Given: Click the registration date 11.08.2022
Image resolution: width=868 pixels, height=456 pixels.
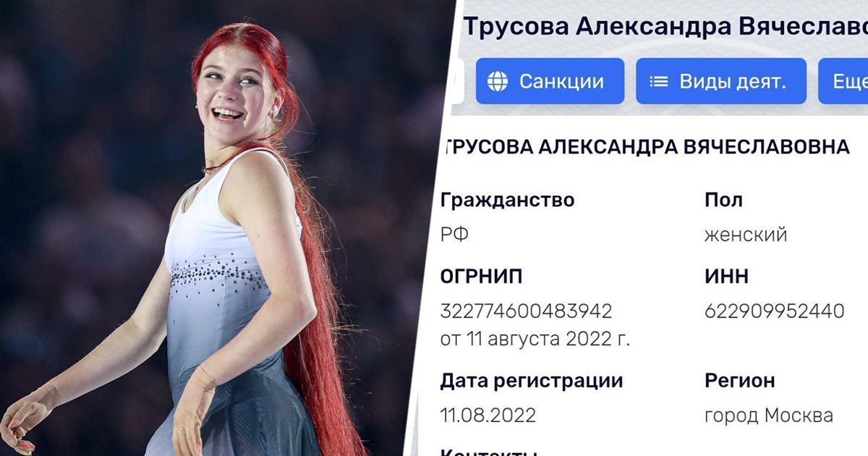Looking at the screenshot, I should 488,415.
